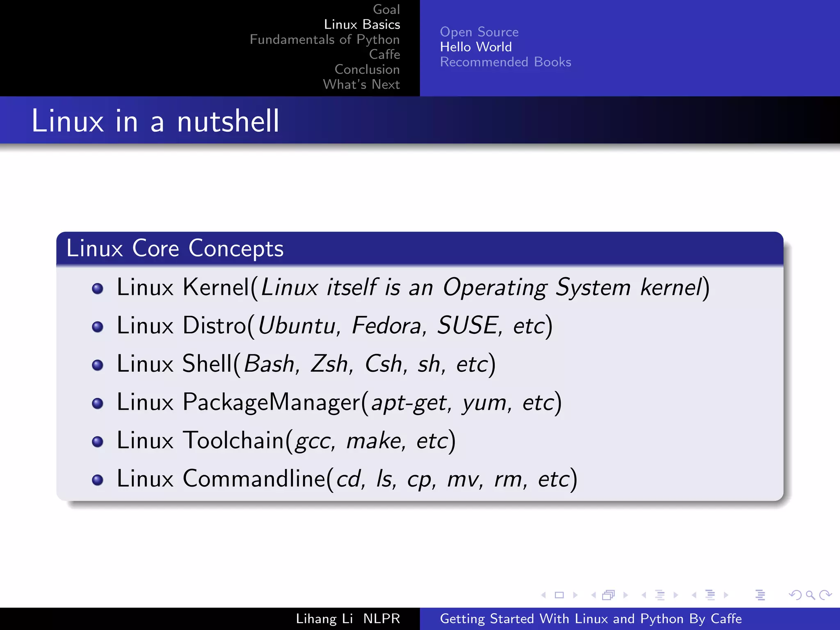Select the Hello World subsection
This screenshot has width=840, height=630.
[476, 47]
